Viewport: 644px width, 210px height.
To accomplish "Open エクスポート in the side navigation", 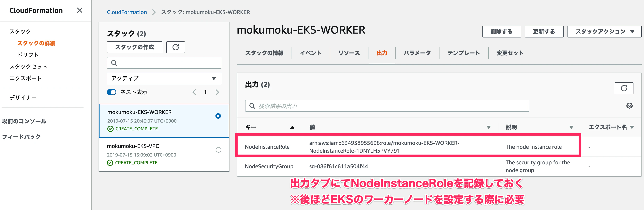I will click(x=26, y=78).
